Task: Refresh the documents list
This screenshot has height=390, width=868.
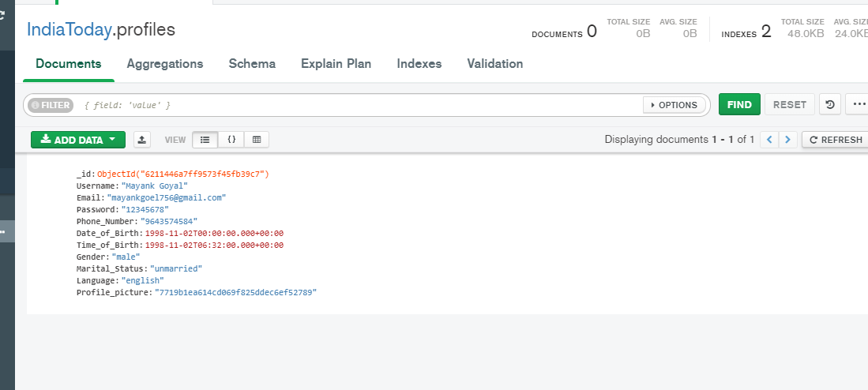Action: click(x=835, y=140)
